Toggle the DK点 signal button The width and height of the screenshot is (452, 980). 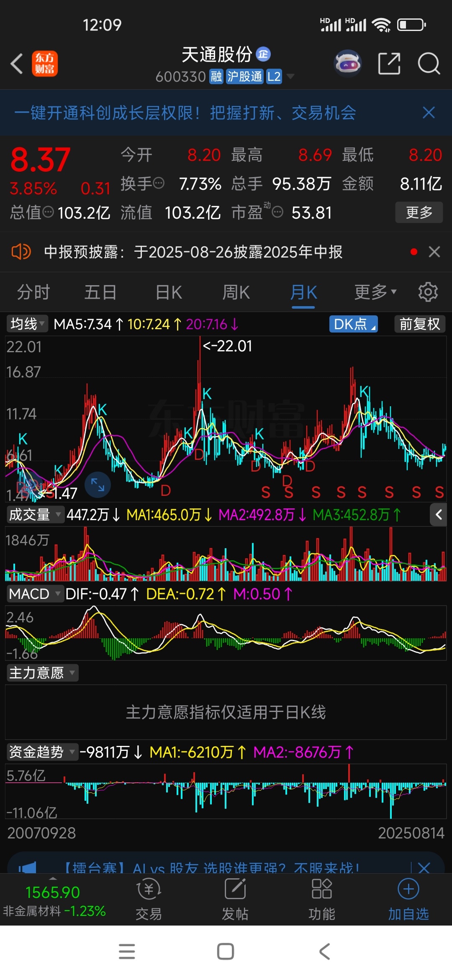point(354,324)
